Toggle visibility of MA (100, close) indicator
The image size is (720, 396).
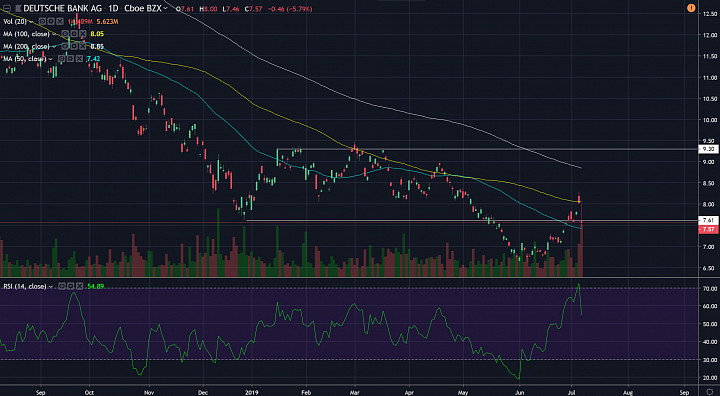[65, 34]
